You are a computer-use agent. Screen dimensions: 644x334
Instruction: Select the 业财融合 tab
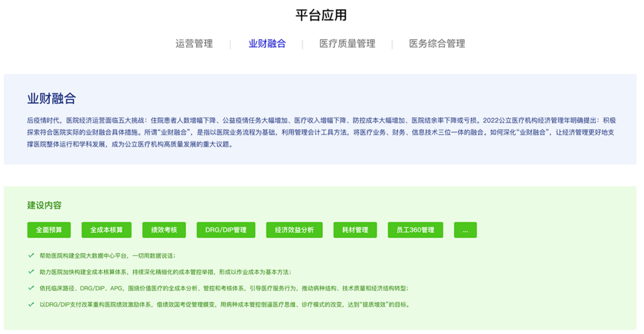[267, 44]
